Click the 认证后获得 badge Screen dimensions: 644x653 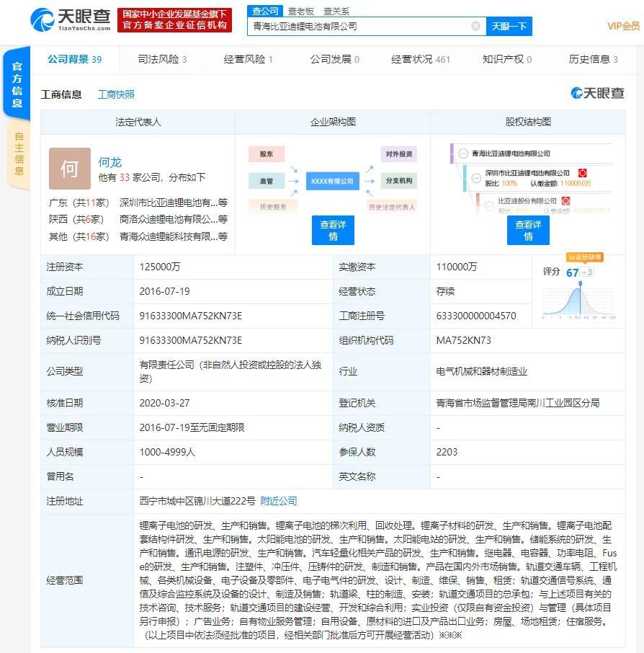pyautogui.click(x=584, y=257)
